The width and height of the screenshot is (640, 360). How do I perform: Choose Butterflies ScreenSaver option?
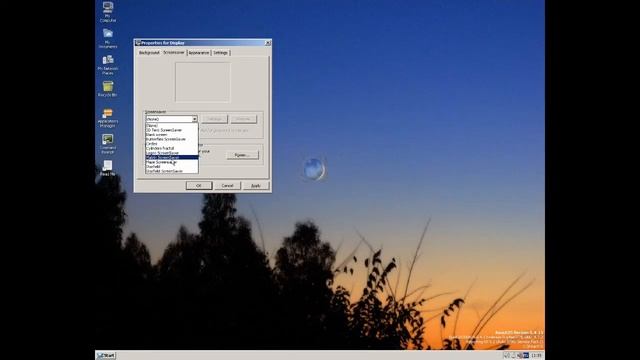(x=172, y=139)
